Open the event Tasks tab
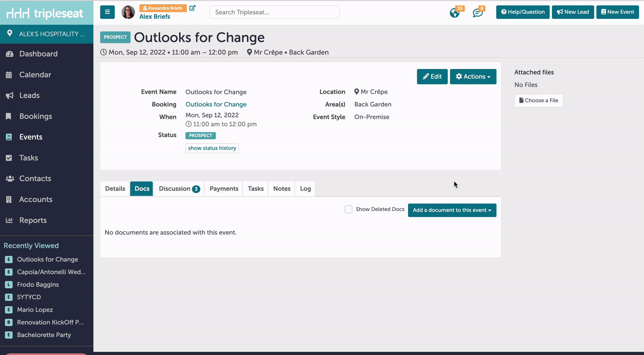Image resolution: width=644 pixels, height=355 pixels. point(256,189)
